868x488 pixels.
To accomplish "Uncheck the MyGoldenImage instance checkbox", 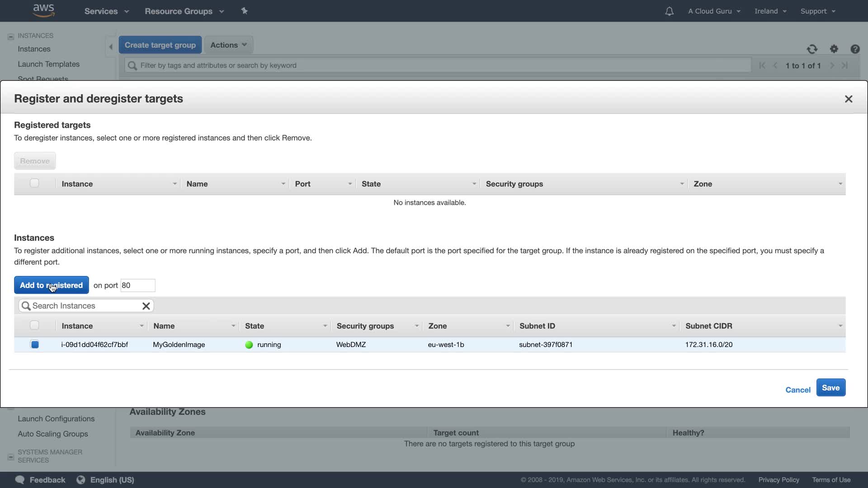I will (x=35, y=344).
